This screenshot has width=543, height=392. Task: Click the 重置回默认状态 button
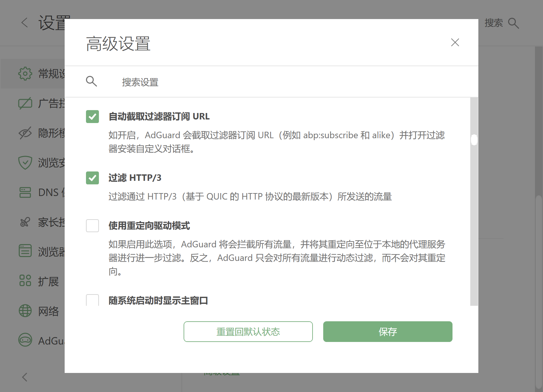(x=248, y=332)
